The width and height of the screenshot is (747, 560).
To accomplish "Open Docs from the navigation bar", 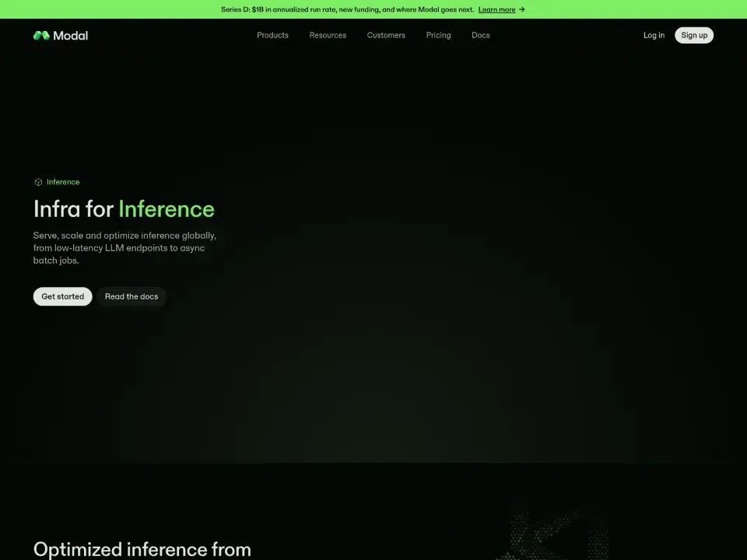I will click(x=481, y=35).
